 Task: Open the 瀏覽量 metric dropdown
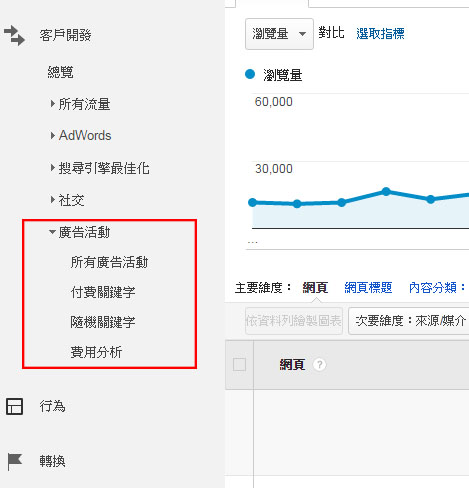[279, 34]
